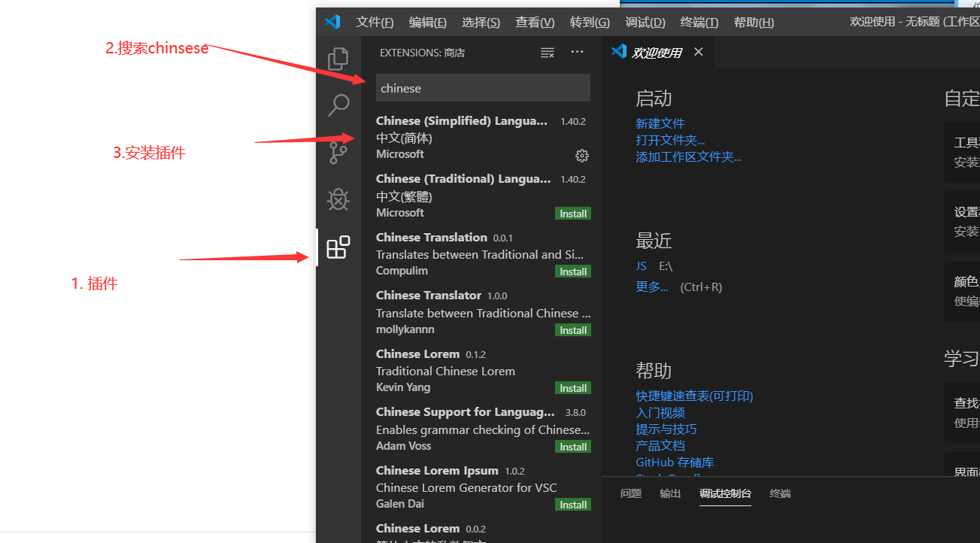
Task: Open the 终端(T) menu
Action: (x=699, y=22)
